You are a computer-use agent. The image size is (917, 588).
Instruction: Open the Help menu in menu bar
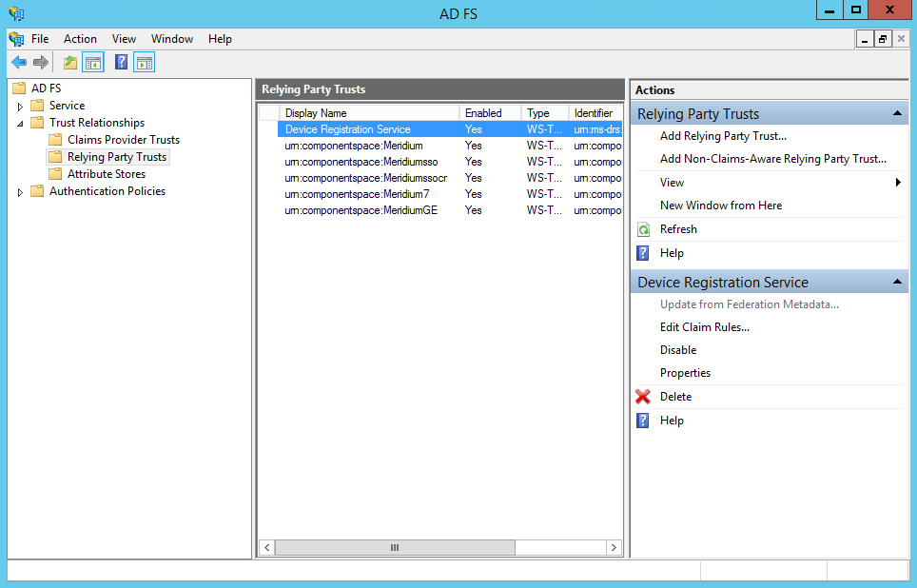click(220, 39)
